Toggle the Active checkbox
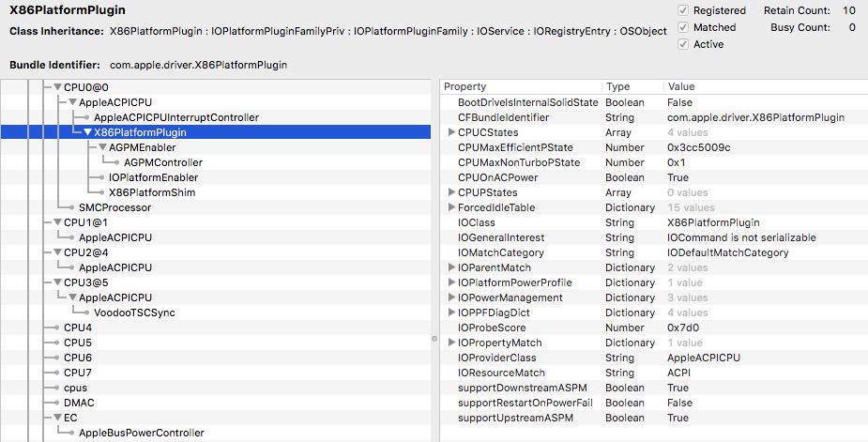Screen dimensions: 868x442 (x=683, y=44)
